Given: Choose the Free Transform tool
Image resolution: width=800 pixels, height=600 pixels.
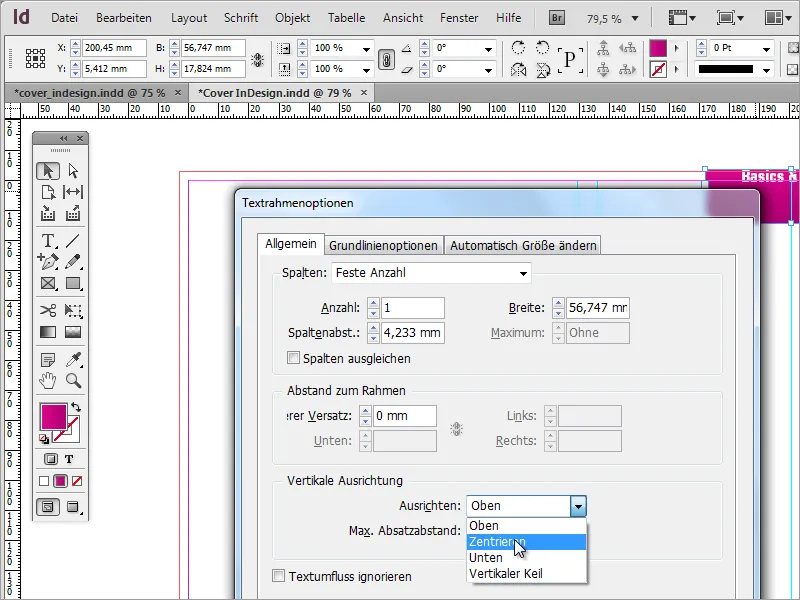Looking at the screenshot, I should tap(73, 311).
